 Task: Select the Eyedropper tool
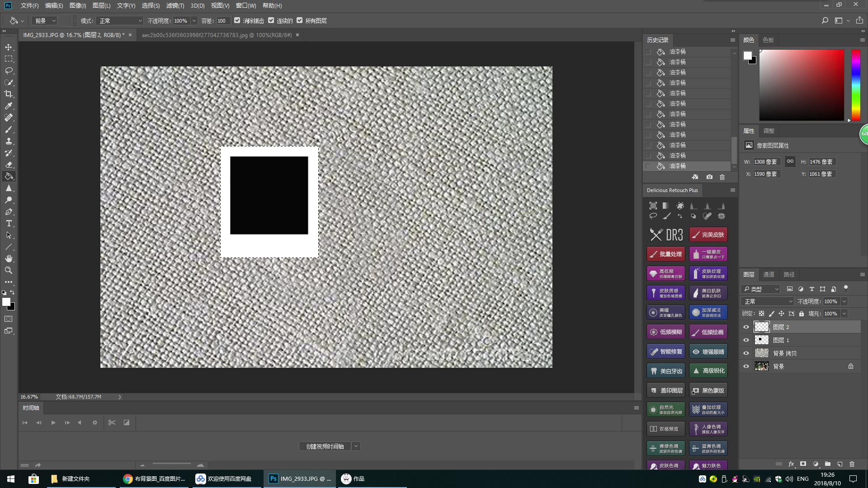tap(9, 106)
